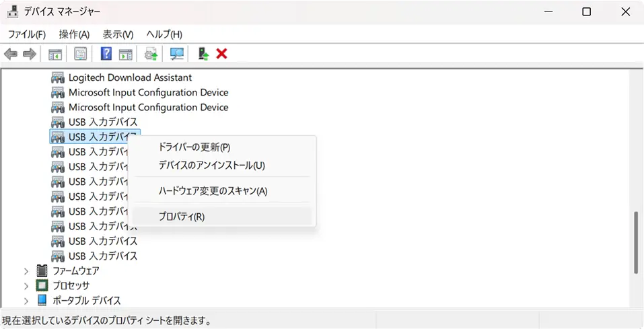
Task: Open the ファイル(F) menu
Action: click(x=27, y=34)
